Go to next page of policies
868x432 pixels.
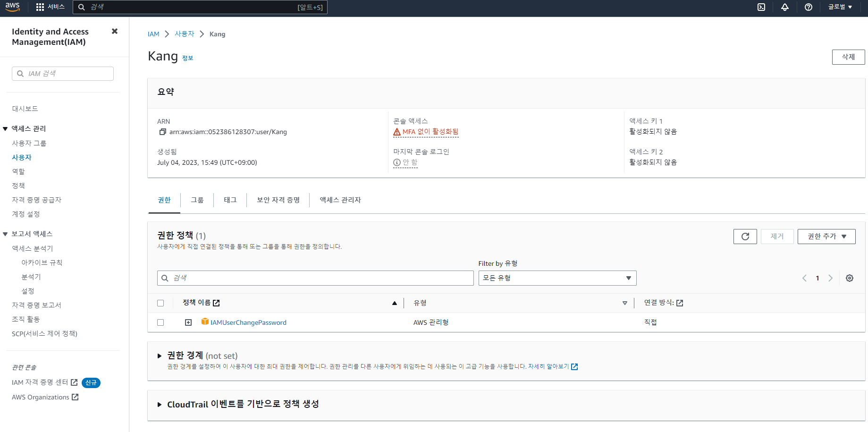point(831,278)
